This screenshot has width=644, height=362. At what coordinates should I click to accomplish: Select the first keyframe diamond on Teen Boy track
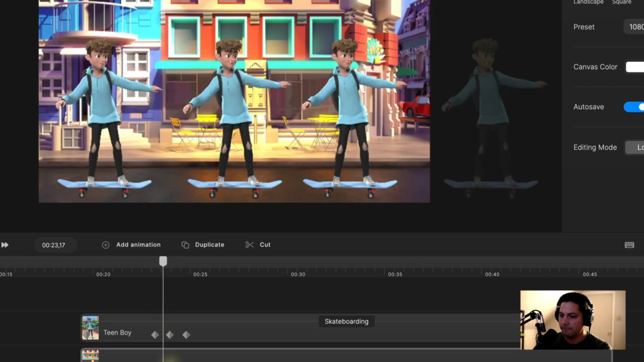pos(155,335)
